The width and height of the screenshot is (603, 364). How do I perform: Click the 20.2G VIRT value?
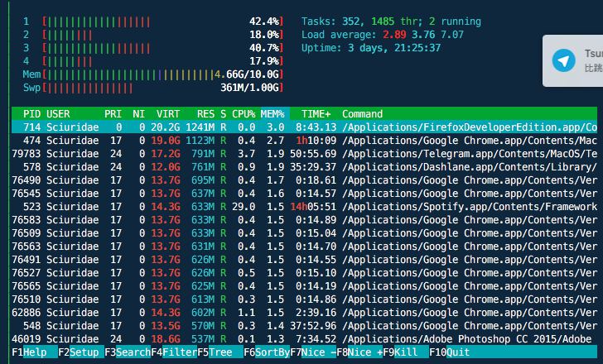(x=166, y=127)
